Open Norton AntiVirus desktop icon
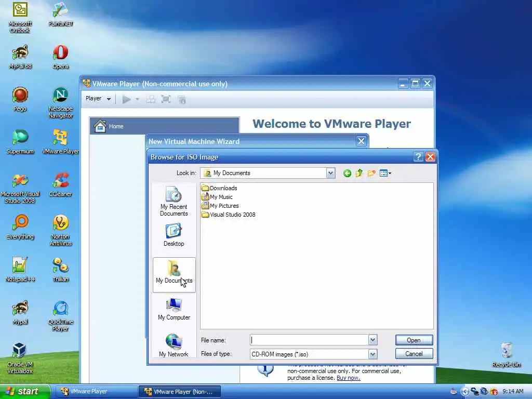The image size is (532, 399). (x=60, y=230)
